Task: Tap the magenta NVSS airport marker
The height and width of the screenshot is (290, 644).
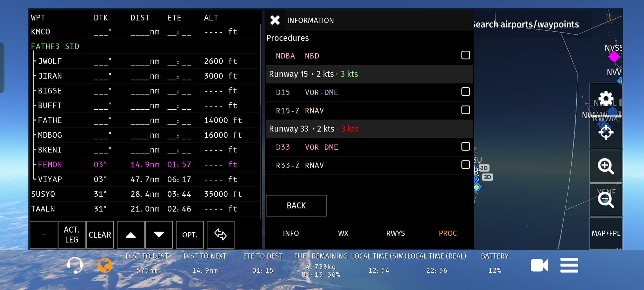Action: tap(614, 57)
